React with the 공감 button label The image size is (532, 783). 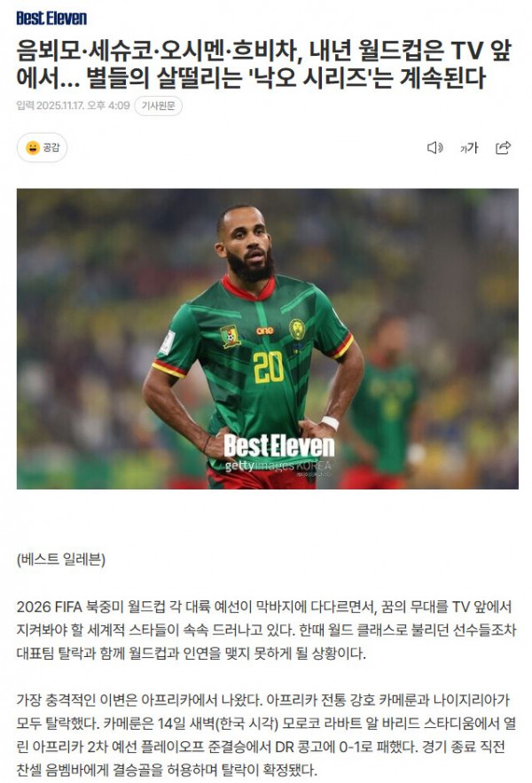point(51,148)
